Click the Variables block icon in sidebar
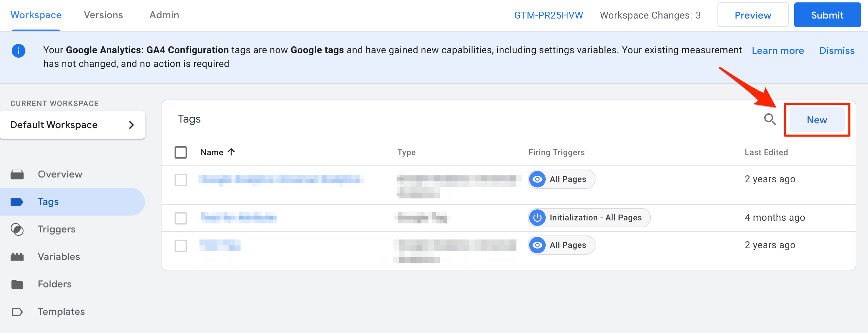 coord(17,257)
